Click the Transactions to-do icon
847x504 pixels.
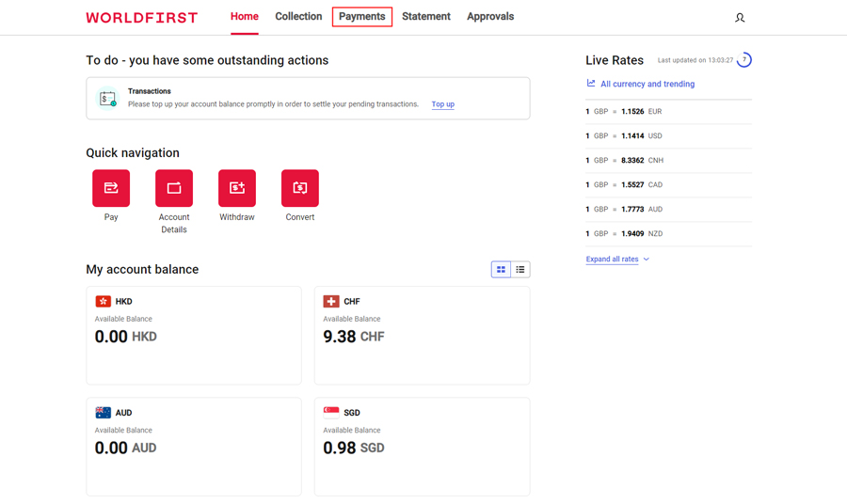[108, 99]
